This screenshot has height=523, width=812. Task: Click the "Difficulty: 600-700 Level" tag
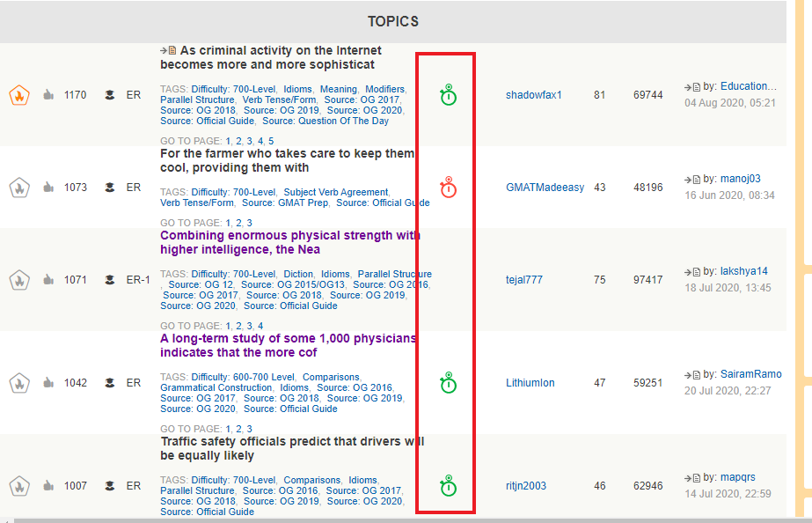(243, 377)
